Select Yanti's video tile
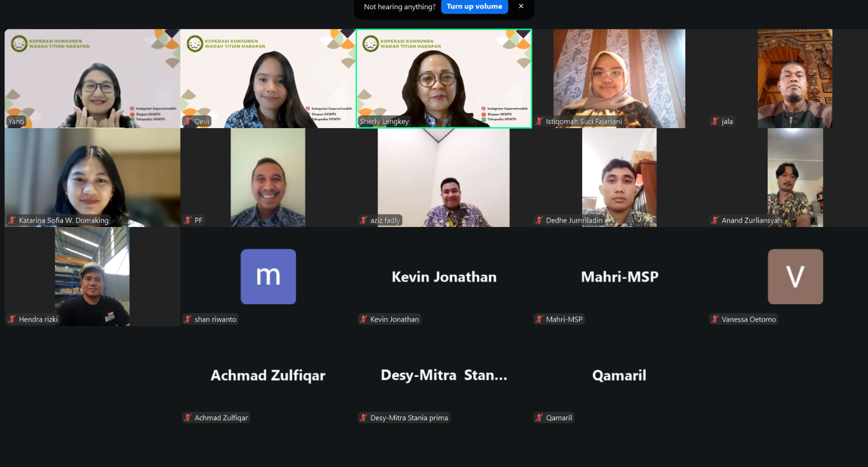The height and width of the screenshot is (467, 868). [92, 79]
